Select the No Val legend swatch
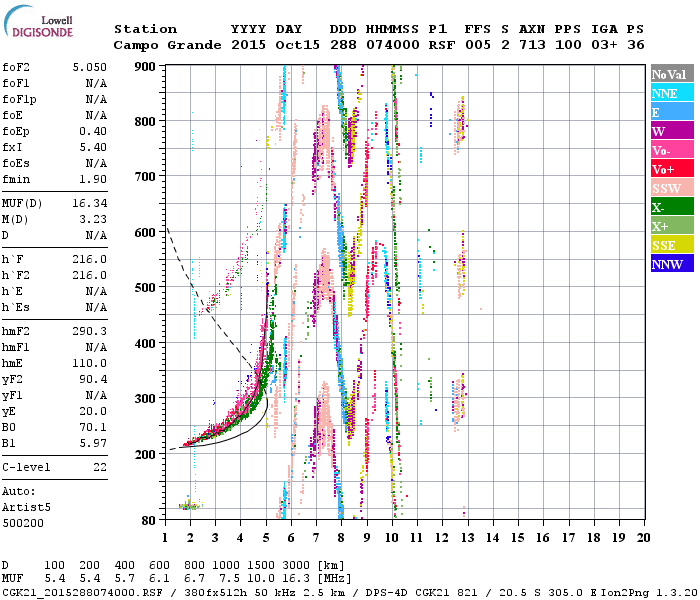 pos(672,74)
